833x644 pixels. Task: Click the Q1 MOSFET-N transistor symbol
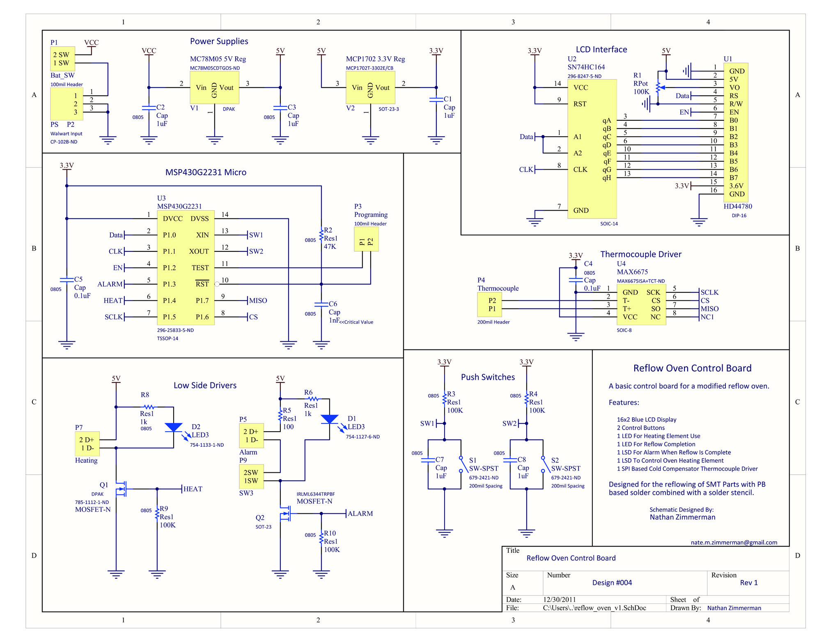tap(122, 489)
